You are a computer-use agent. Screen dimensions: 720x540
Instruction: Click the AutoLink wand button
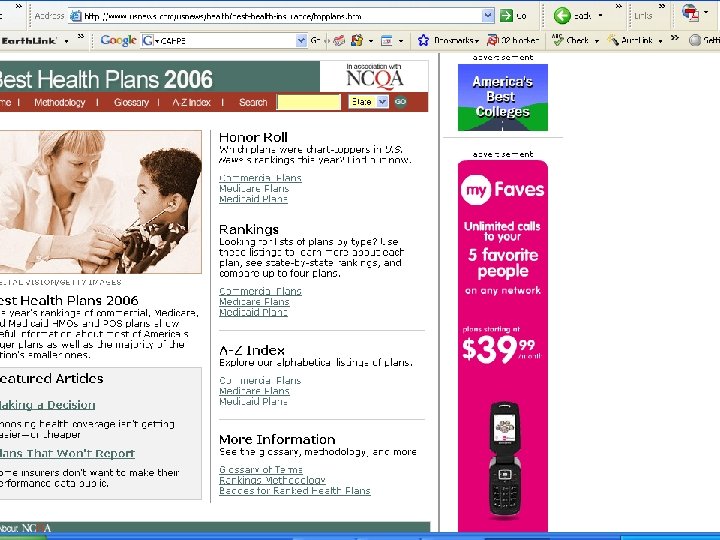[631, 40]
